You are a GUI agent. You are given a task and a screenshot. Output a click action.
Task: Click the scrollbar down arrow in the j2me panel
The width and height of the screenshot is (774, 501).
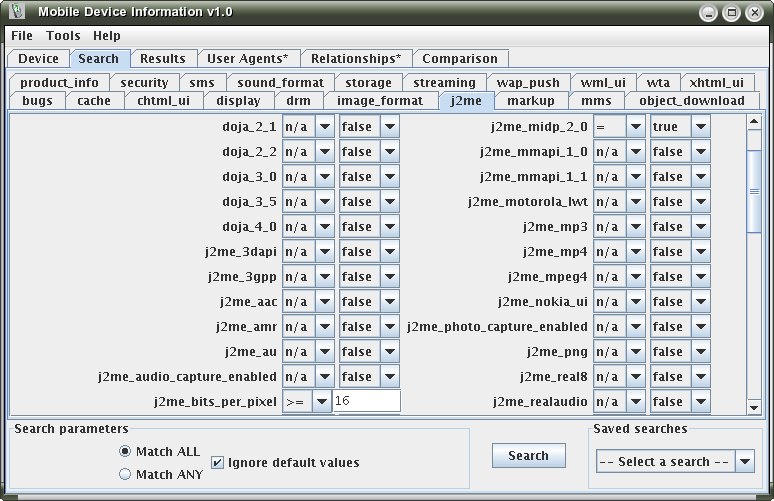pyautogui.click(x=753, y=407)
